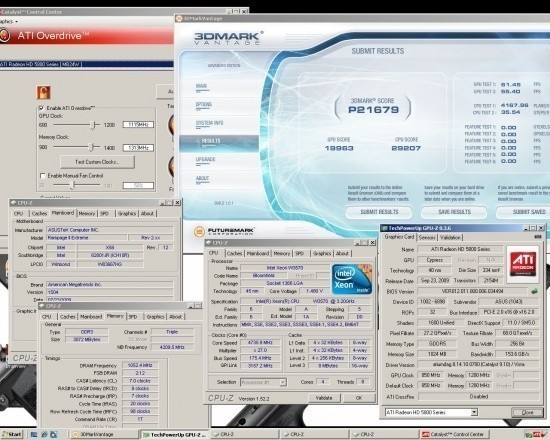Select About in 3DMark Vantage sidebar

tap(202, 178)
